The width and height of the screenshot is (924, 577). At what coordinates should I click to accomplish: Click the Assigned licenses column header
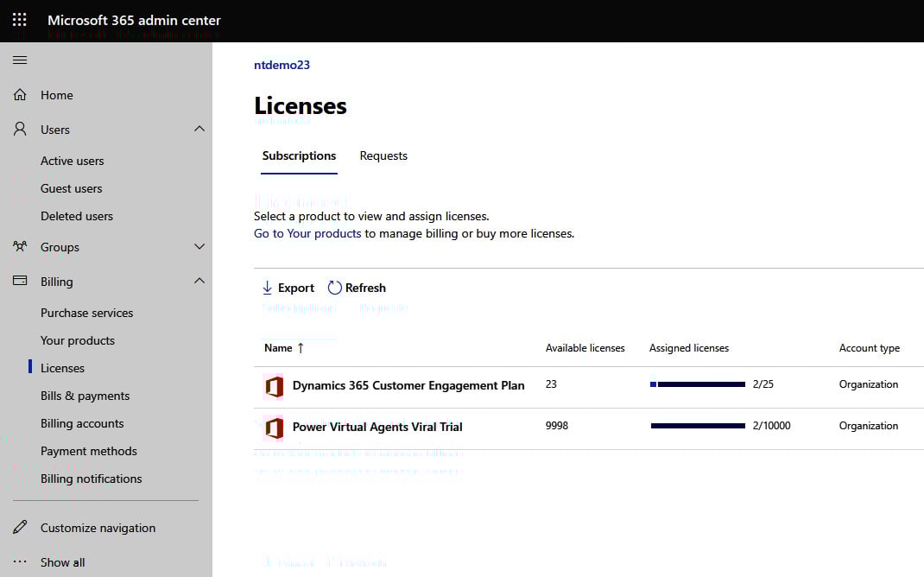coord(689,348)
